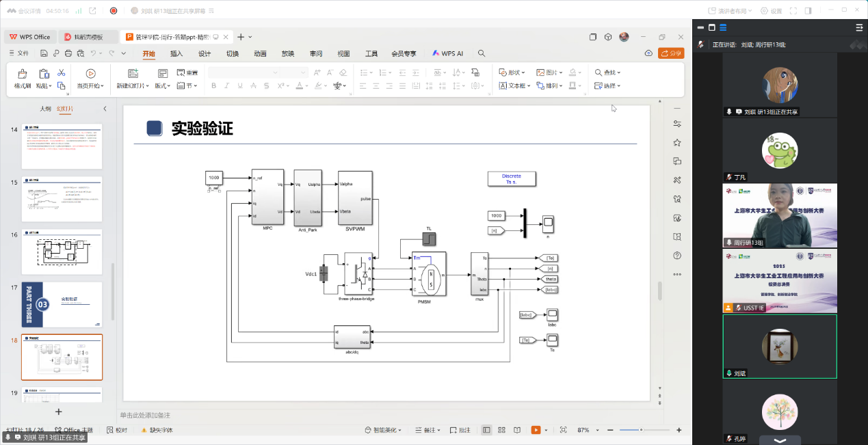Screen dimensions: 868x445
Task: Toggle reading view in status bar
Action: point(517,430)
